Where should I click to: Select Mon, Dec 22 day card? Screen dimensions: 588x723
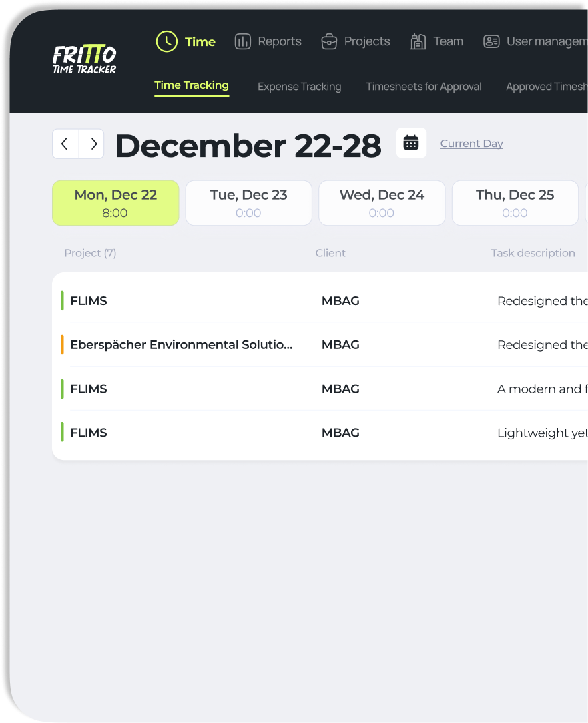115,203
